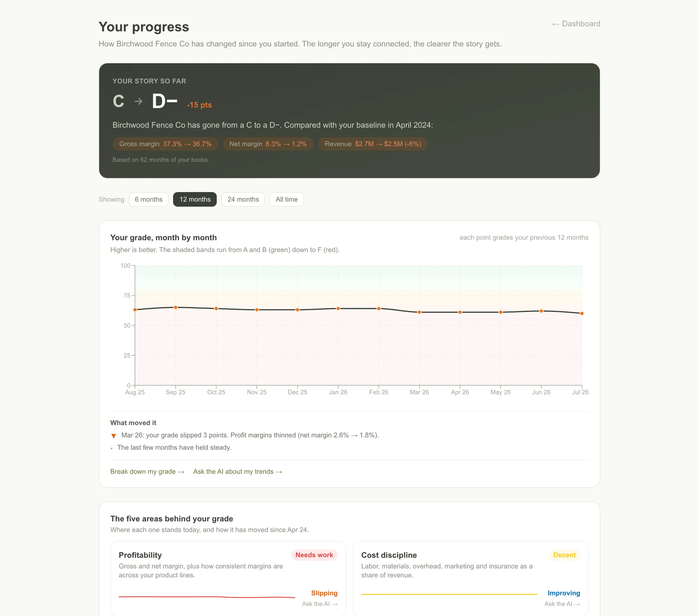Click the Improving trend label

(564, 593)
